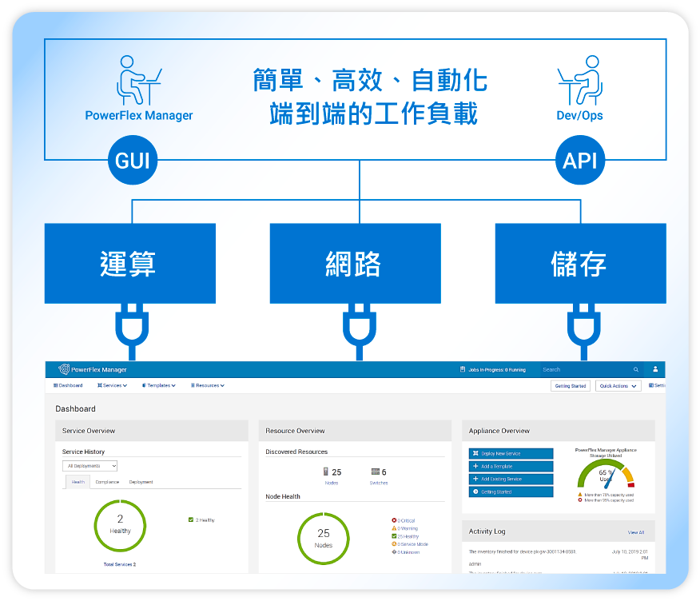Click the Deploy New Service icon
Image resolution: width=700 pixels, height=601 pixels.
475,453
